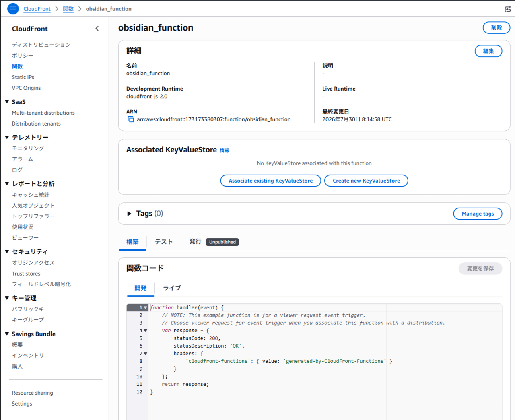Viewport: 515px width, 420px height.
Task: Open 人気オブジェクト in the sidebar
Action: tap(33, 206)
